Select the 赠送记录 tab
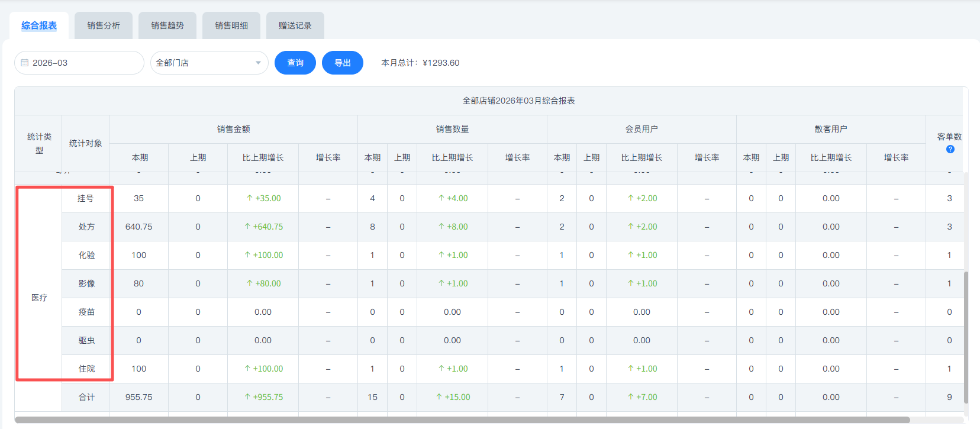980x429 pixels. [x=295, y=25]
